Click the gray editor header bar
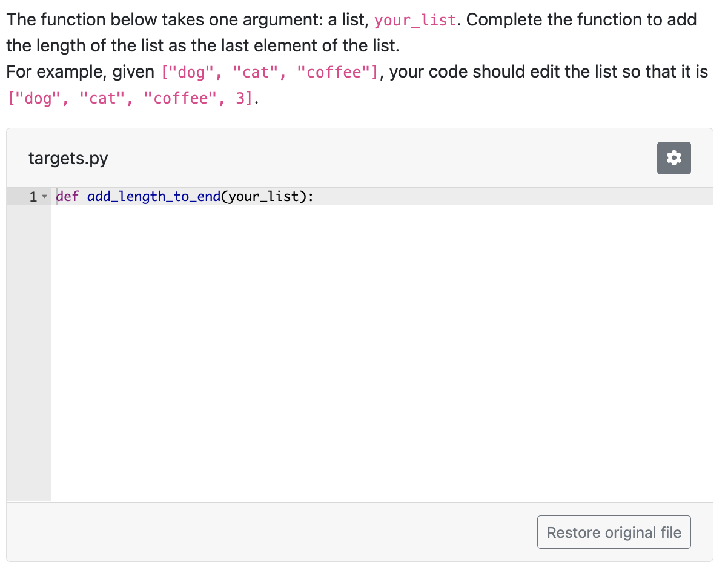728x579 pixels. click(x=363, y=158)
